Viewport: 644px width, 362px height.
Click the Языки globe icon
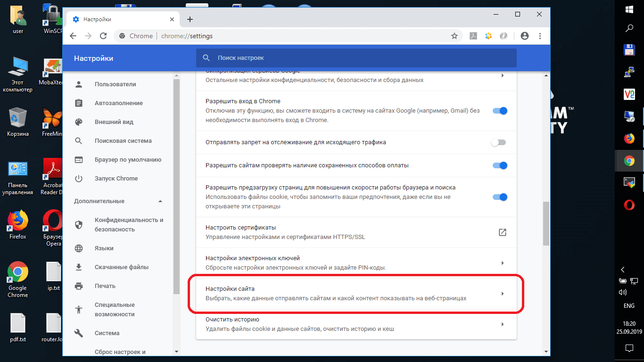(79, 248)
